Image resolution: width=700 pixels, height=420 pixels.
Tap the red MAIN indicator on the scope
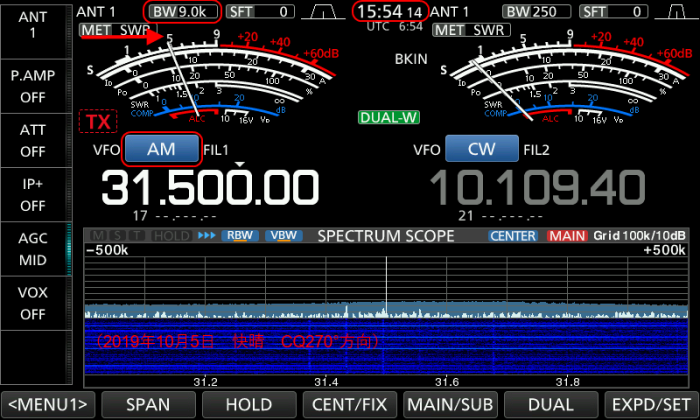567,236
